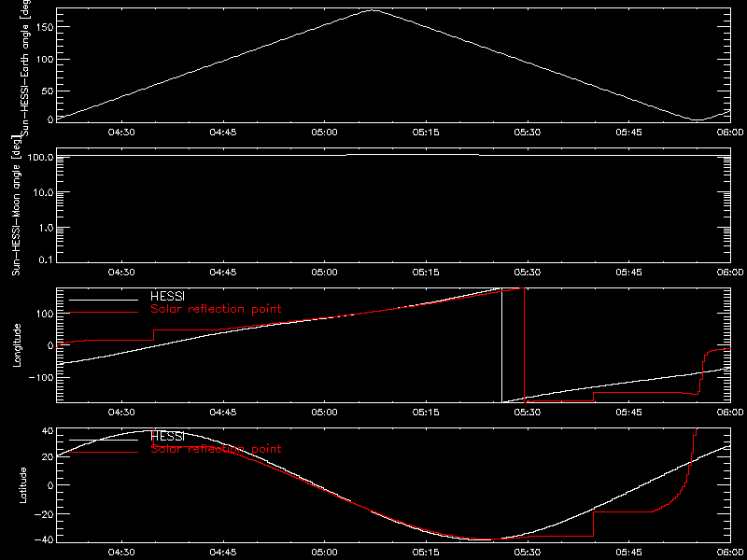This screenshot has height=560, width=747.
Task: Click 04:45 time label under Latitude plot
Action: [223, 554]
